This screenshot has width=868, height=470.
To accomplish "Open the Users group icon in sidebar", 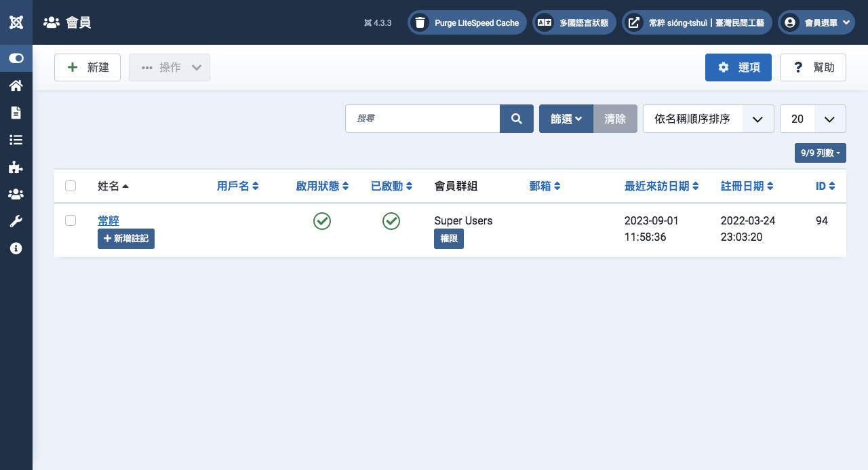I will tap(16, 194).
